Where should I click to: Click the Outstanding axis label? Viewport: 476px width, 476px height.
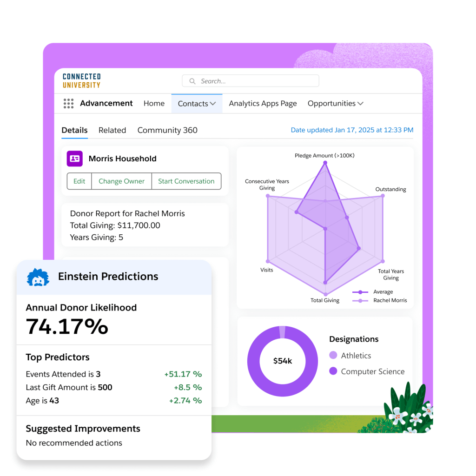tap(390, 190)
